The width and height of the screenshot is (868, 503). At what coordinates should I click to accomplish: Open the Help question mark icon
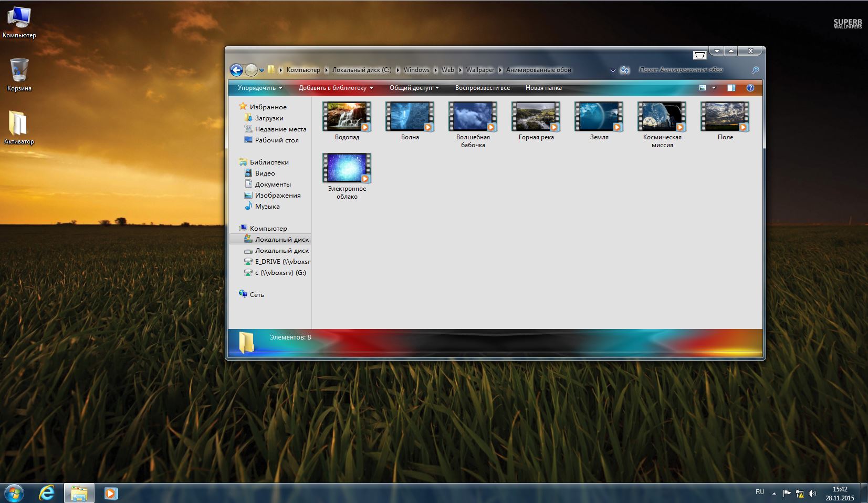[750, 88]
